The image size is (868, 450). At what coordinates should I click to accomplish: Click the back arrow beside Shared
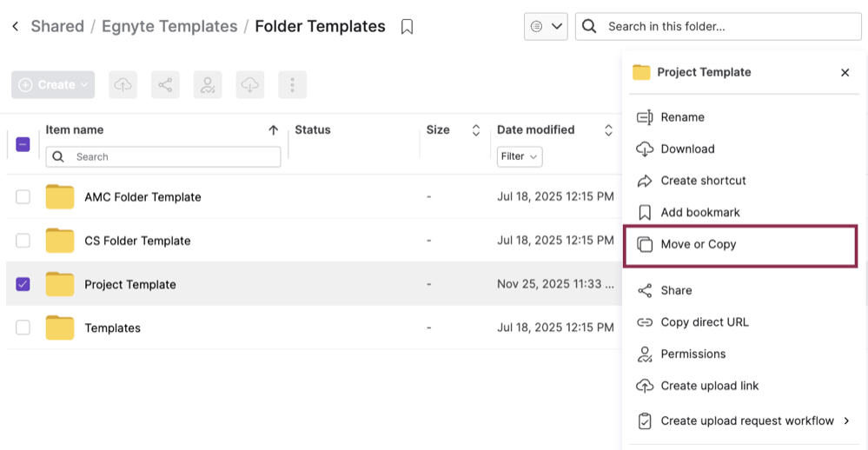point(16,26)
